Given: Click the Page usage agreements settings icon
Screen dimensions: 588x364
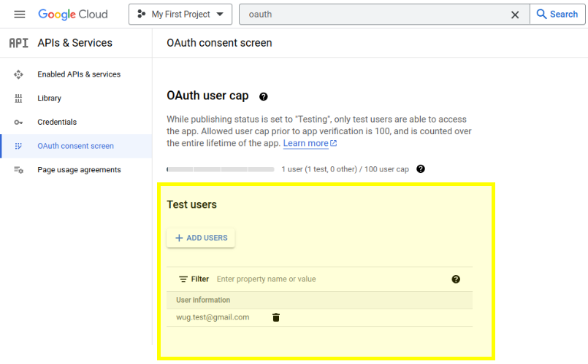Looking at the screenshot, I should tap(18, 170).
